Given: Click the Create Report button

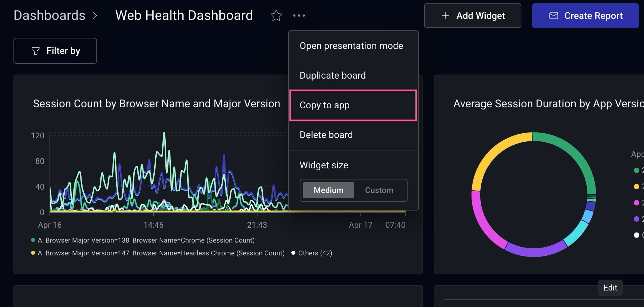Looking at the screenshot, I should click(585, 16).
